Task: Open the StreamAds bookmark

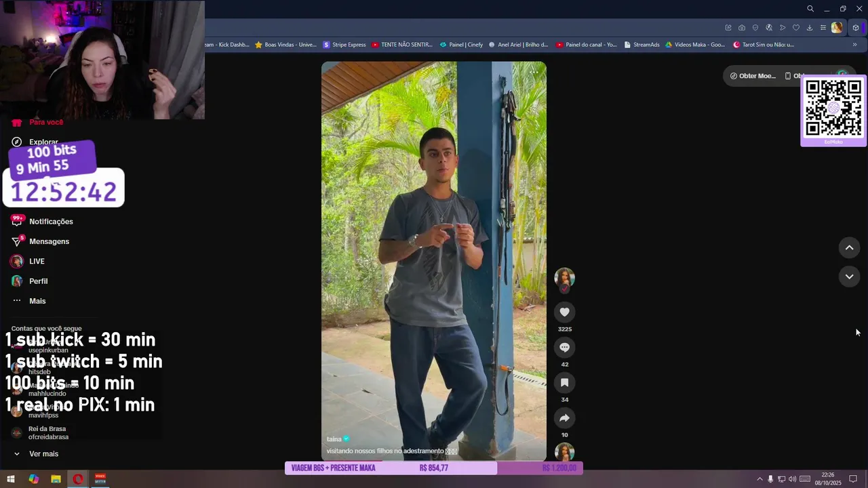Action: [642, 45]
